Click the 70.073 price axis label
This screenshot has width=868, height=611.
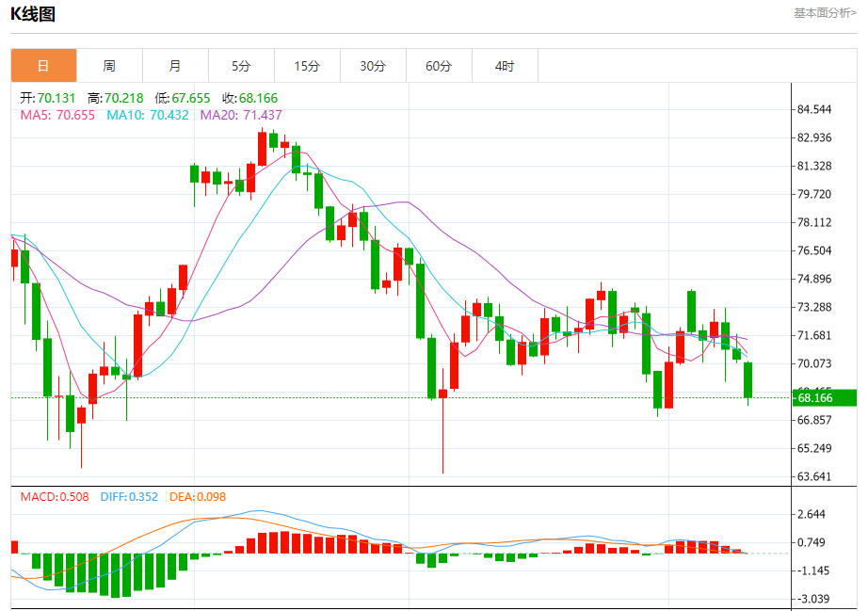[x=814, y=363]
